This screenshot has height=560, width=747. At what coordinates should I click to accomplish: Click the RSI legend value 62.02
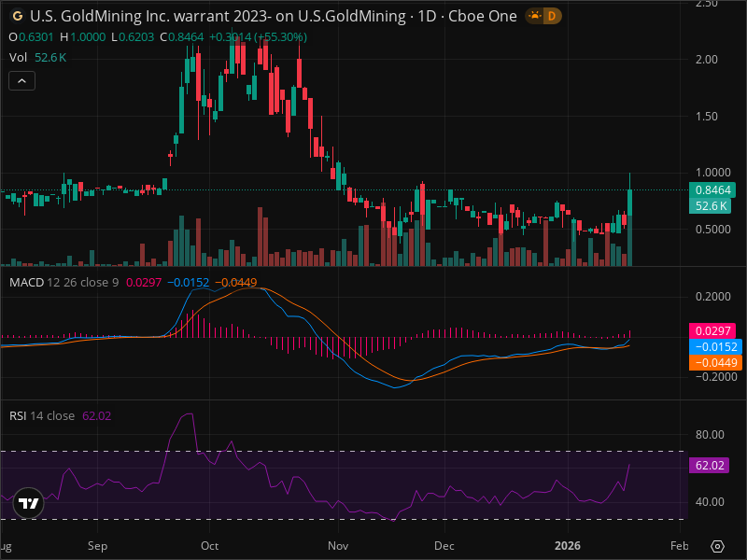tap(97, 415)
